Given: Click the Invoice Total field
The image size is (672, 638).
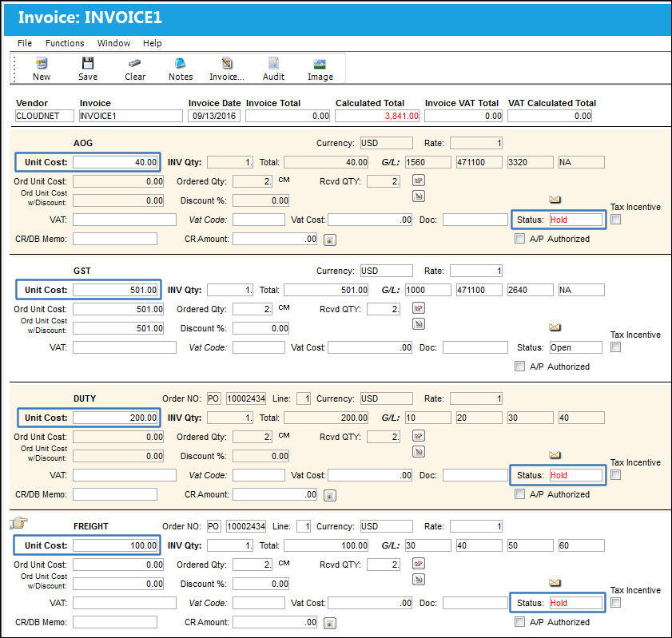Looking at the screenshot, I should pos(288,116).
